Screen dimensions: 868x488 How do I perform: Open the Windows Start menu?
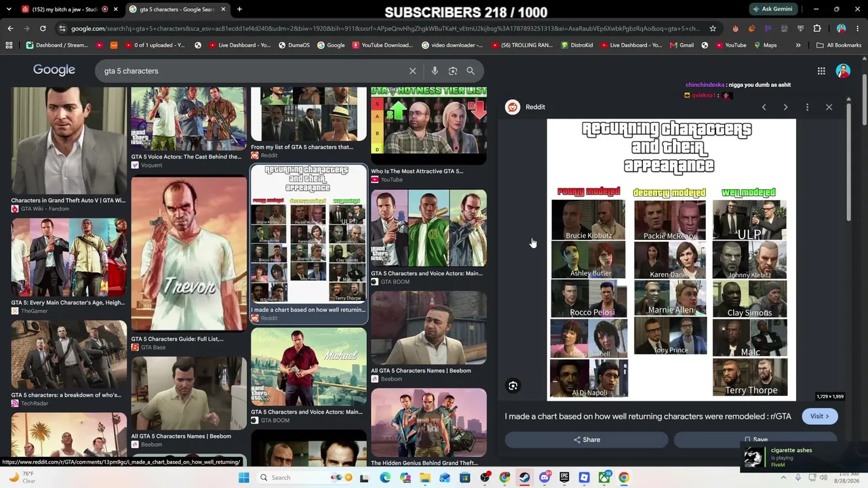click(244, 478)
